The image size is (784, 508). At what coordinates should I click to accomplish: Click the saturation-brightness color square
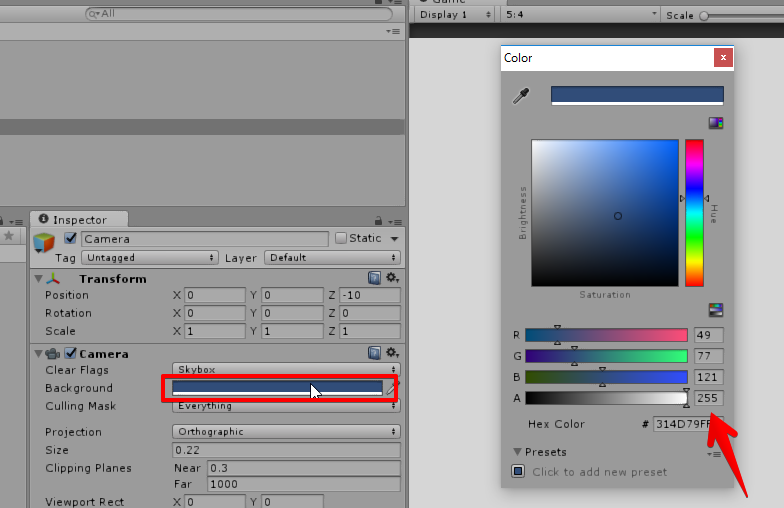(604, 213)
